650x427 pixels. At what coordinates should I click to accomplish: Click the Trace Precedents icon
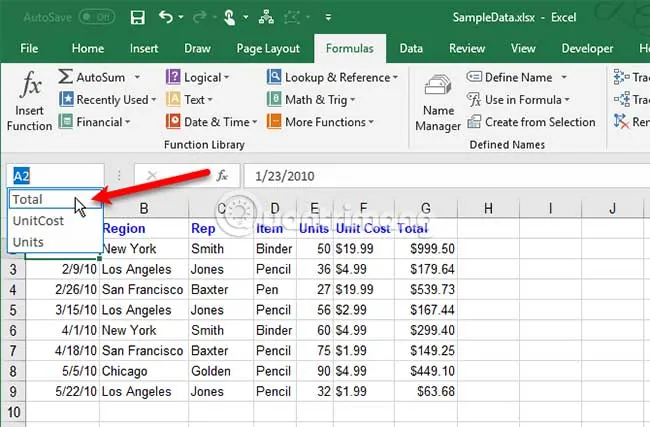[622, 77]
